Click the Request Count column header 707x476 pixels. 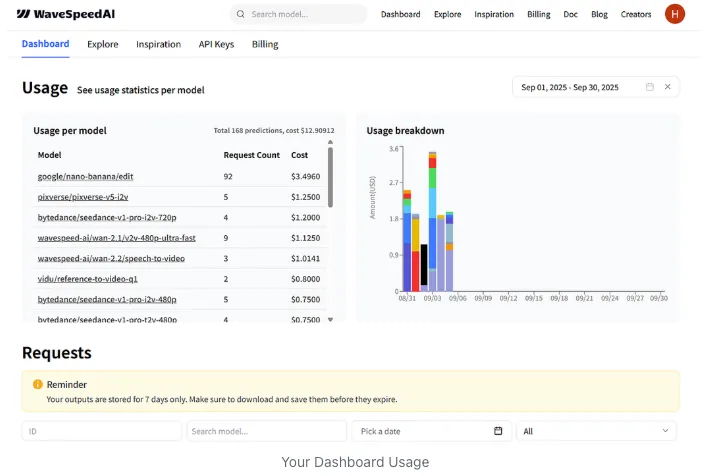pos(252,155)
